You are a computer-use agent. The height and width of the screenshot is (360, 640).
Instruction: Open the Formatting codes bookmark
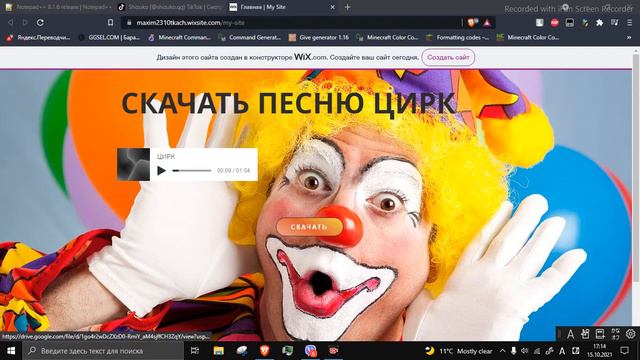(x=457, y=38)
